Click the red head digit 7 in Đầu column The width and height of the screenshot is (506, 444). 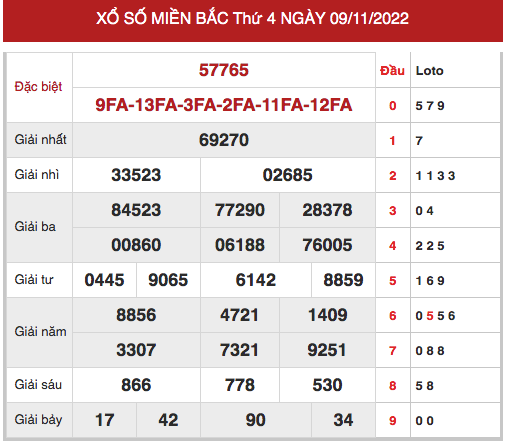tap(393, 351)
